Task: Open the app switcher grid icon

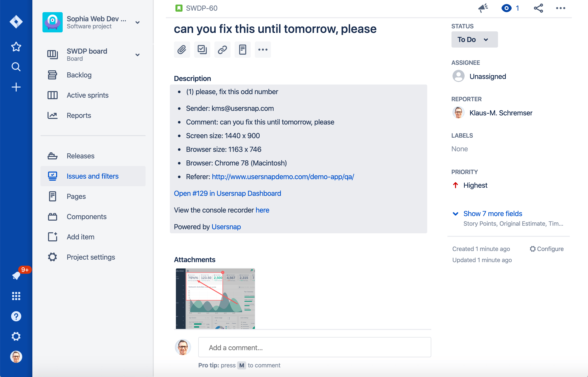Action: pyautogui.click(x=16, y=296)
